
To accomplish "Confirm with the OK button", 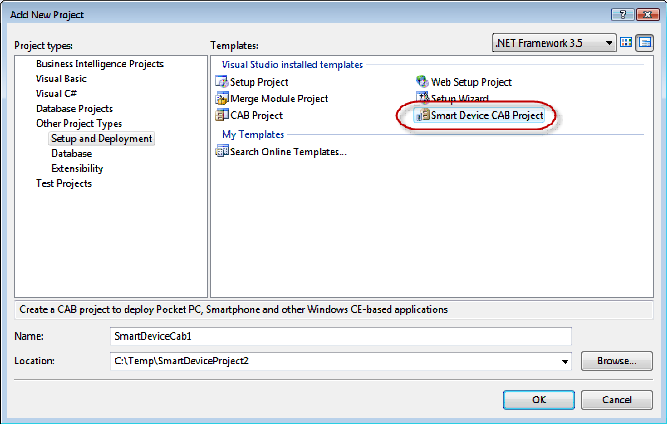I will point(539,400).
